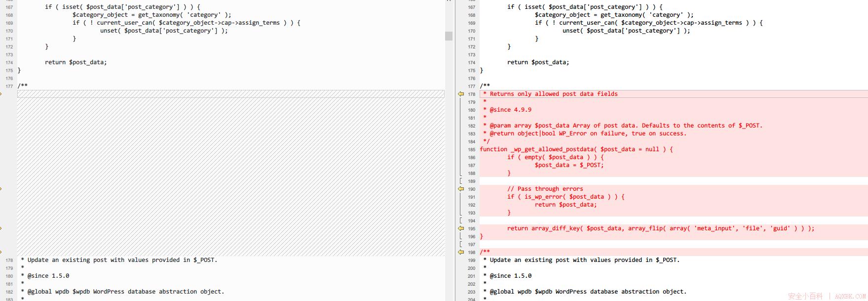Click line number 178 in the left gutter
868x301 pixels.
[9, 260]
